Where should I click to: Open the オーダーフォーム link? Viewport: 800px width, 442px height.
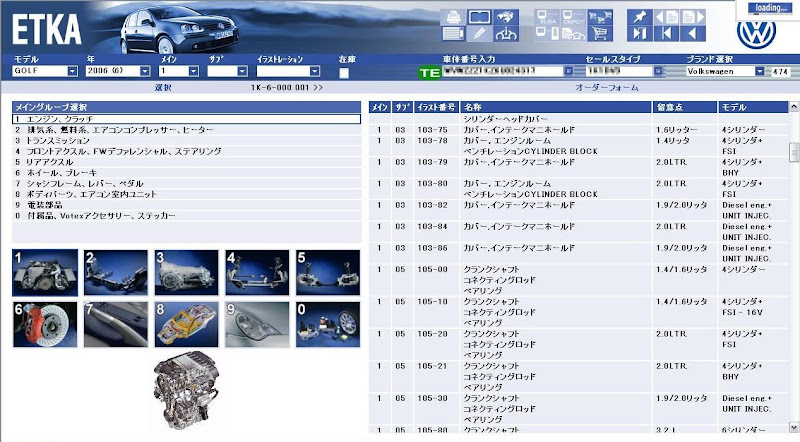(607, 87)
